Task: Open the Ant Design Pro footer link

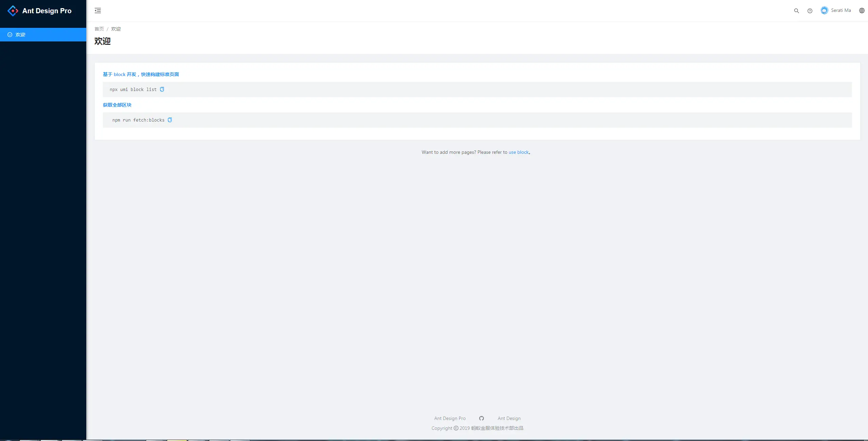Action: click(x=450, y=418)
